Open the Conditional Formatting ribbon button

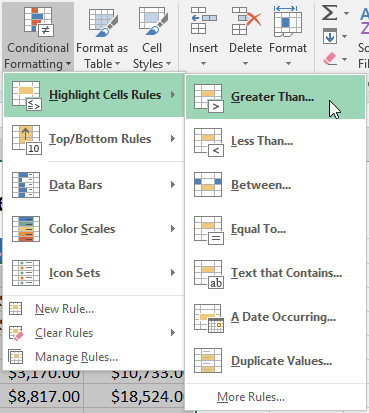(38, 36)
